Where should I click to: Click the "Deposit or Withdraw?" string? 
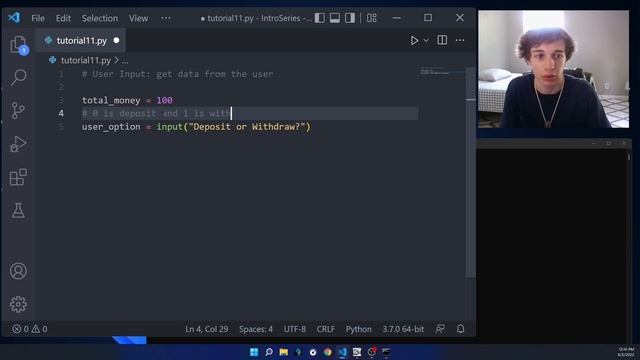[247, 127]
